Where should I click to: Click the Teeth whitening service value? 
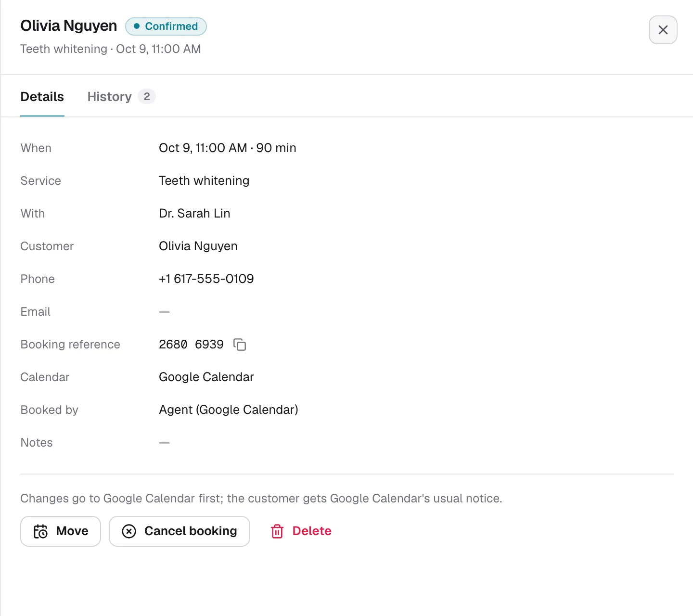(x=204, y=181)
